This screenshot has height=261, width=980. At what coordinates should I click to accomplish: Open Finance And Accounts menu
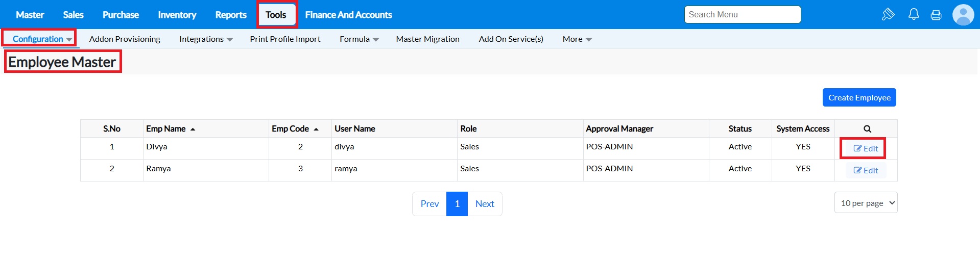point(348,15)
